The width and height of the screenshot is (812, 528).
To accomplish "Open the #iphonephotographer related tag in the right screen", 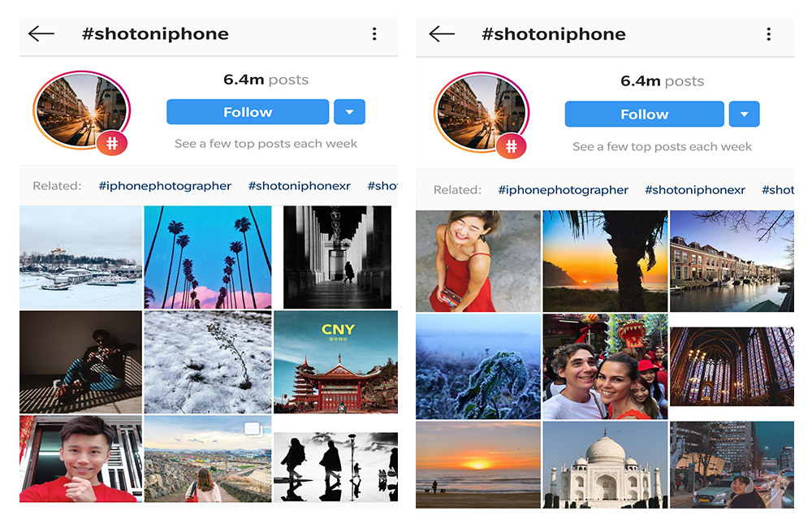I will click(563, 190).
